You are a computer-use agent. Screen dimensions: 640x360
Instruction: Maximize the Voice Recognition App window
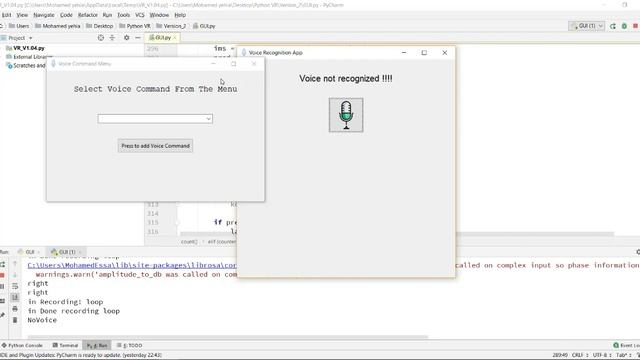click(424, 53)
